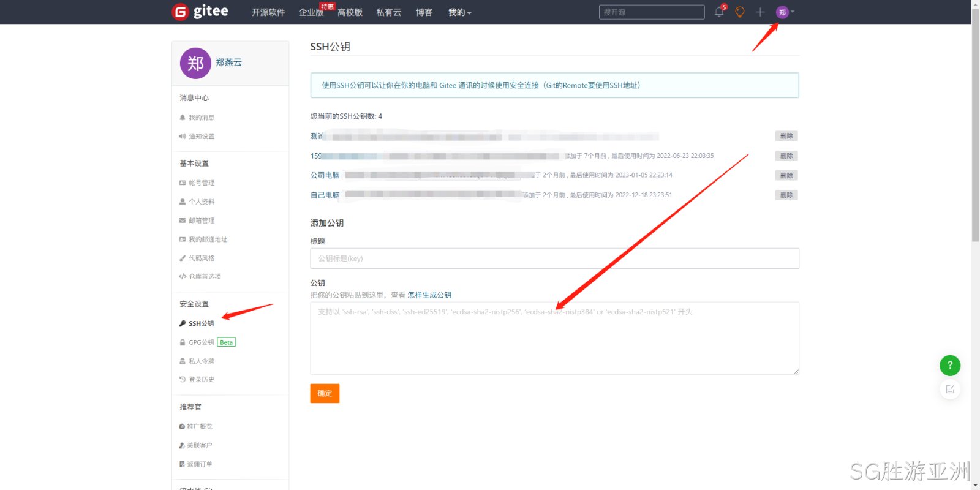Click the 郑 avatar in sidebar
Viewport: 980px width, 490px height.
[x=195, y=63]
